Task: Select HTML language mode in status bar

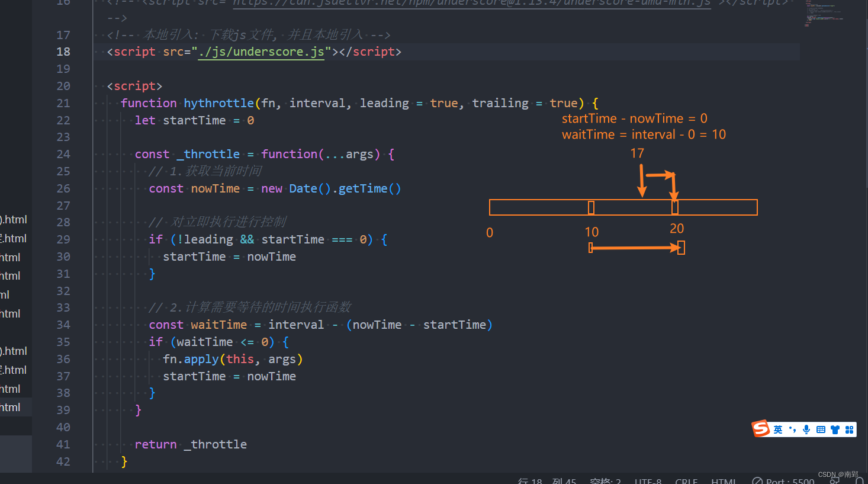Action: point(724,480)
